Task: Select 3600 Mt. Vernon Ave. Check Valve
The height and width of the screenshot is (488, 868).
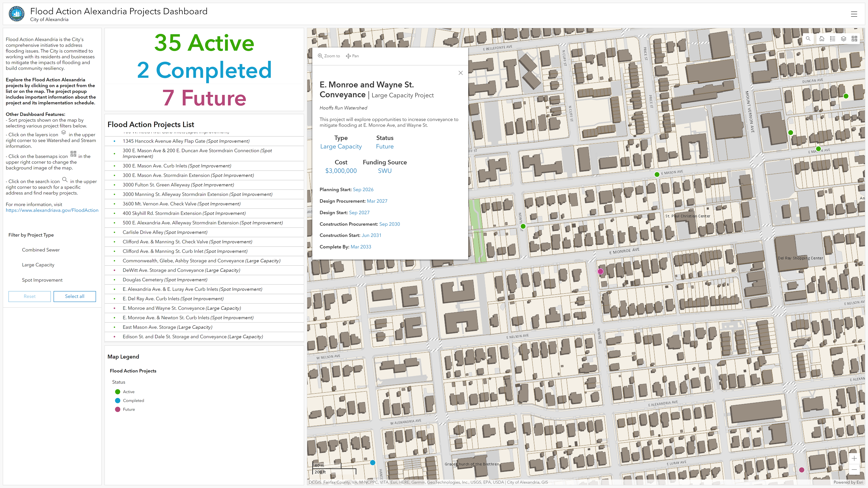Action: 204,204
